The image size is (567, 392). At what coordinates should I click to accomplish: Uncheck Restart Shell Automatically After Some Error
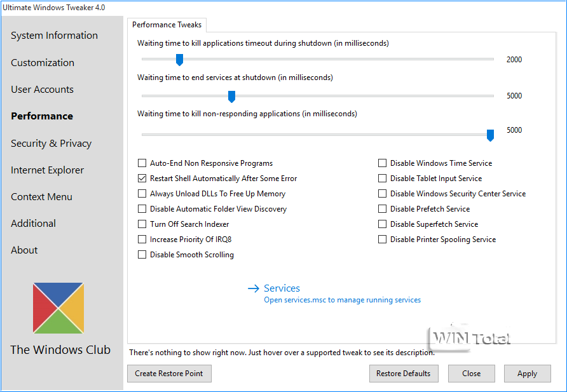tap(142, 179)
